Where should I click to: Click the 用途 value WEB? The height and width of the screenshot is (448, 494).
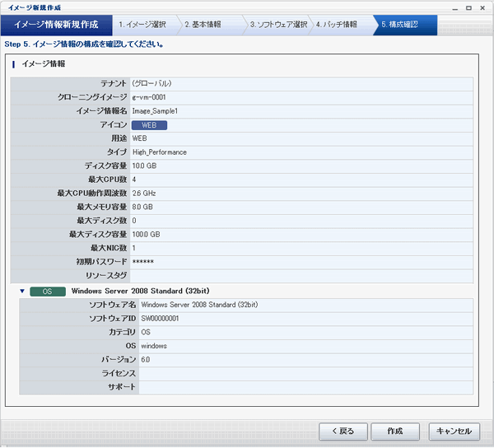pyautogui.click(x=140, y=138)
